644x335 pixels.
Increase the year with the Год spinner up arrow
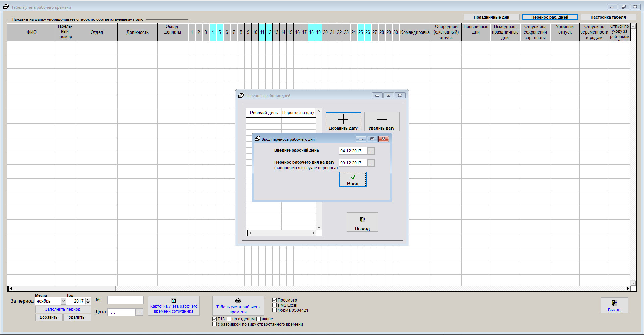pos(88,299)
